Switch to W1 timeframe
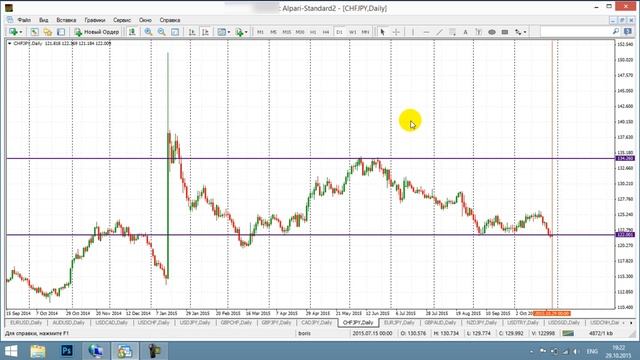 tap(353, 32)
